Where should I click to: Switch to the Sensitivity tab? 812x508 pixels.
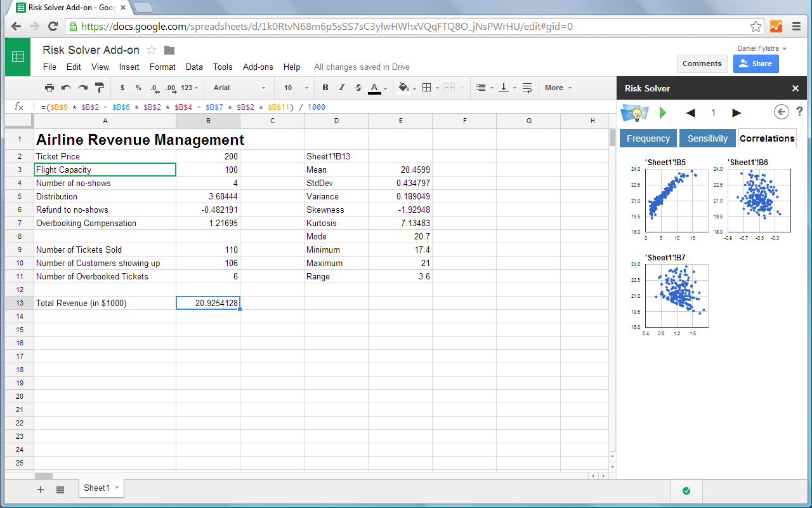(707, 138)
